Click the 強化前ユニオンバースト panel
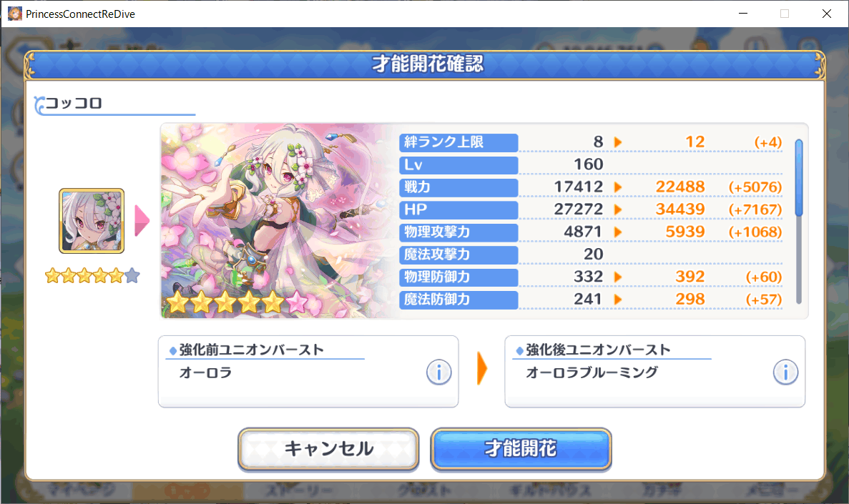The width and height of the screenshot is (849, 504). 308,371
